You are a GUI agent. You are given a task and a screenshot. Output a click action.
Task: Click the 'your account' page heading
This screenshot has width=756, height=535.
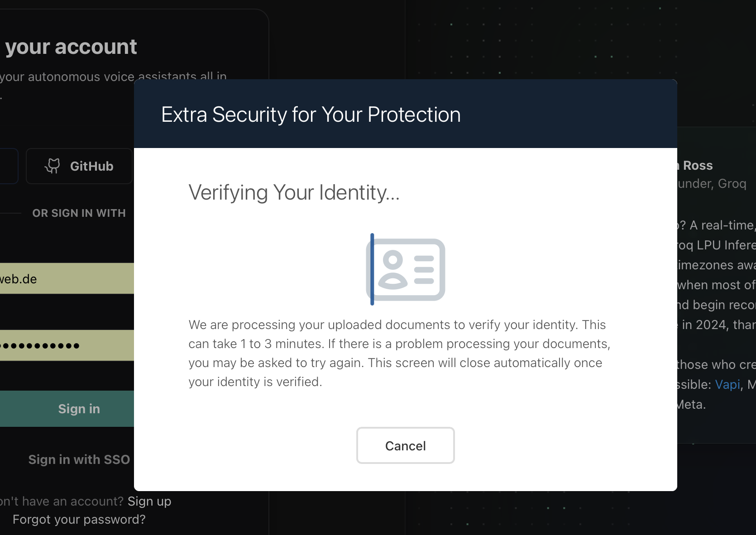click(x=71, y=47)
